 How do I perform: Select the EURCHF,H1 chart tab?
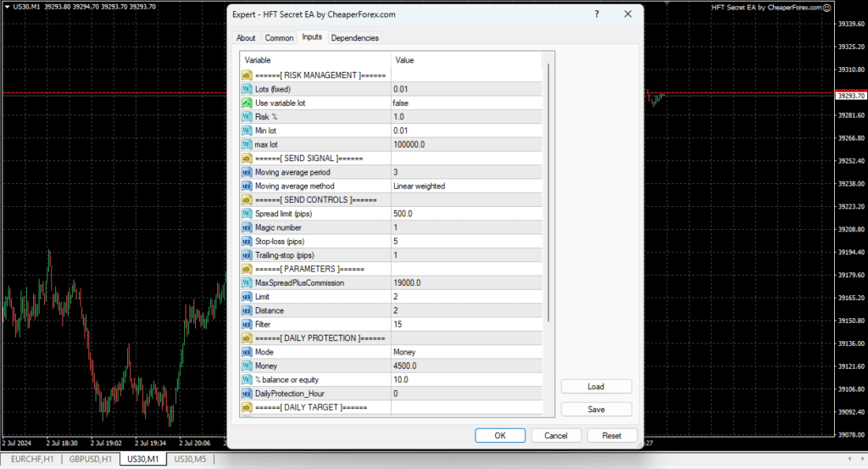34,459
